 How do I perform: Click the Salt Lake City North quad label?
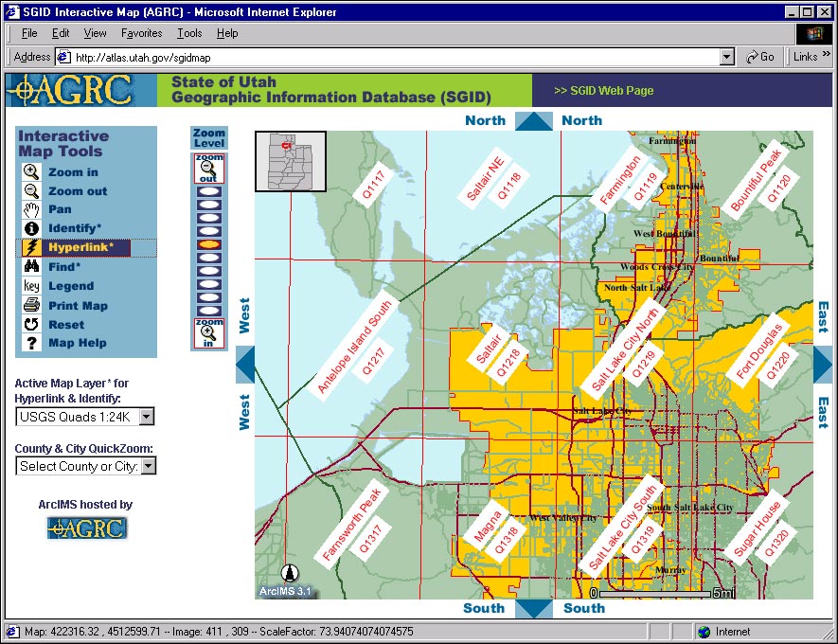pos(624,349)
